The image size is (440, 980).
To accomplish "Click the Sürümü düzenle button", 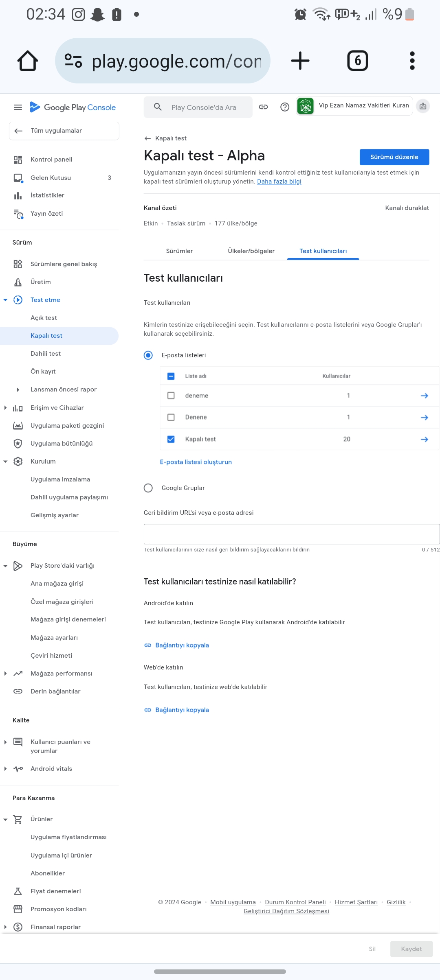I will coord(394,157).
